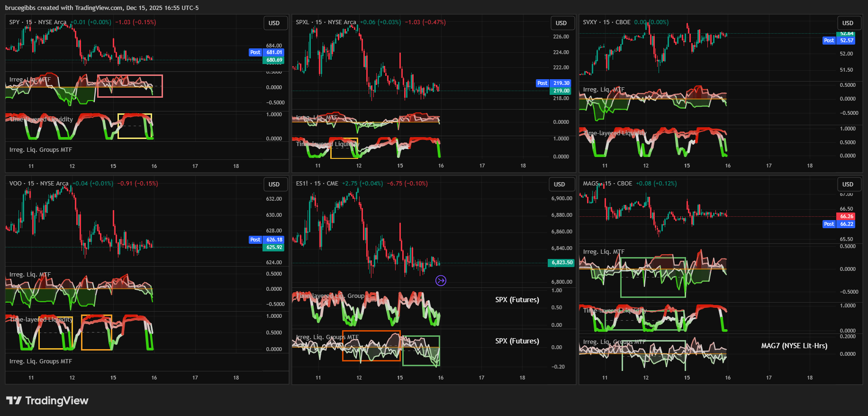Image resolution: width=868 pixels, height=416 pixels.
Task: Click the MAG7 (NYSE Lit-Hrs) text label
Action: click(794, 346)
